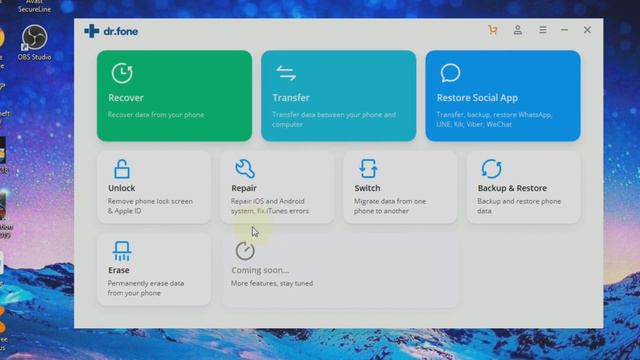Open the Recover clock icon
Viewport: 640px width, 360px height.
pos(122,73)
